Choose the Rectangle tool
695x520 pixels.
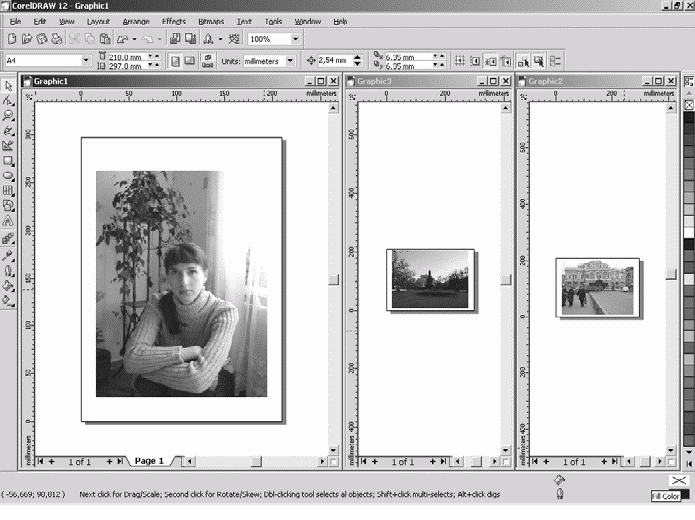point(8,160)
